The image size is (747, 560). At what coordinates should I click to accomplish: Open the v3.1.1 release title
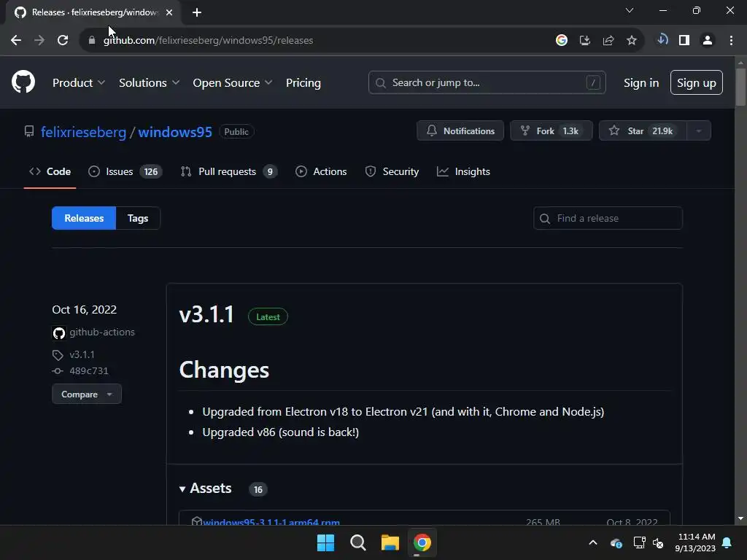click(x=206, y=315)
